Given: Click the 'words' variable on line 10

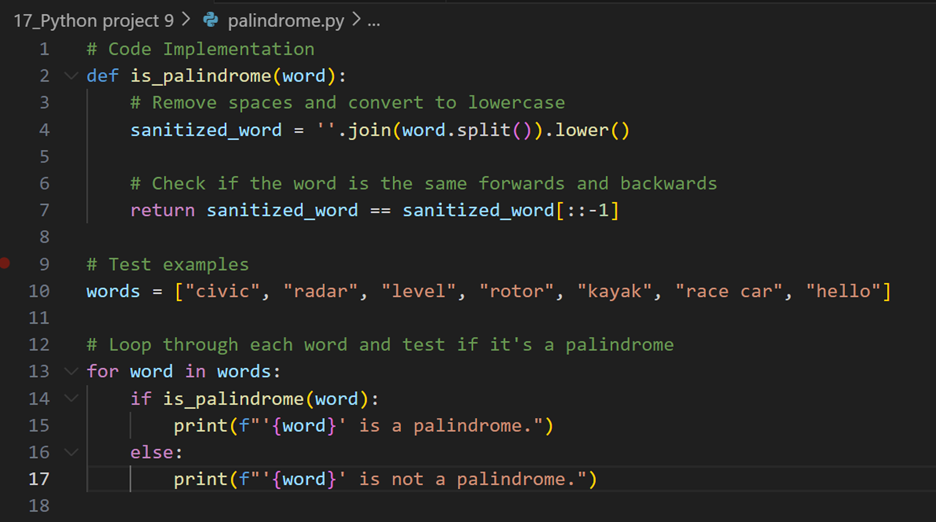Looking at the screenshot, I should pos(113,291).
